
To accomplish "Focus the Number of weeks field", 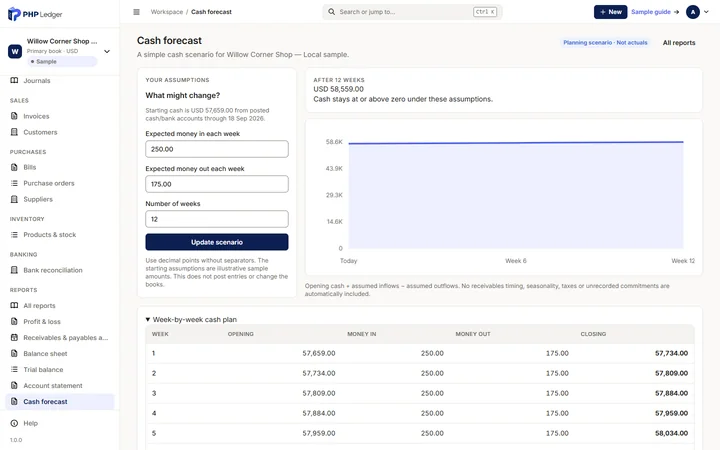I will pos(217,219).
